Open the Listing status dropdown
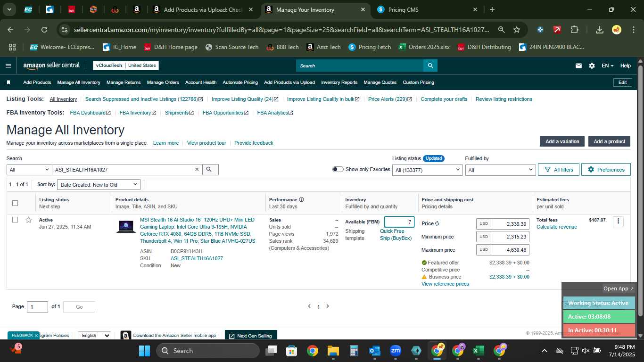644x362 pixels. point(428,170)
